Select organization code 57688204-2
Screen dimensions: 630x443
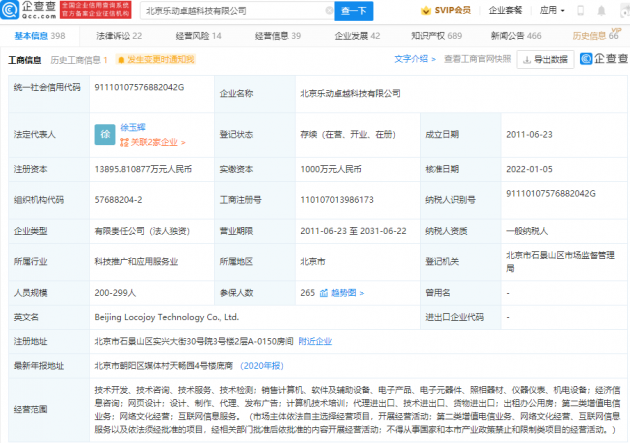coord(118,200)
